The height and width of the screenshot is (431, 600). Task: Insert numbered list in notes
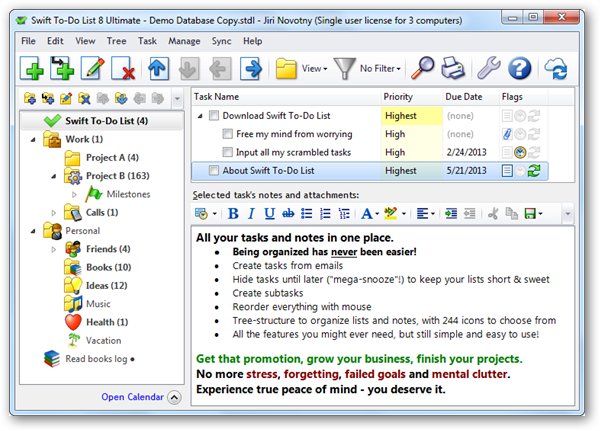point(325,214)
